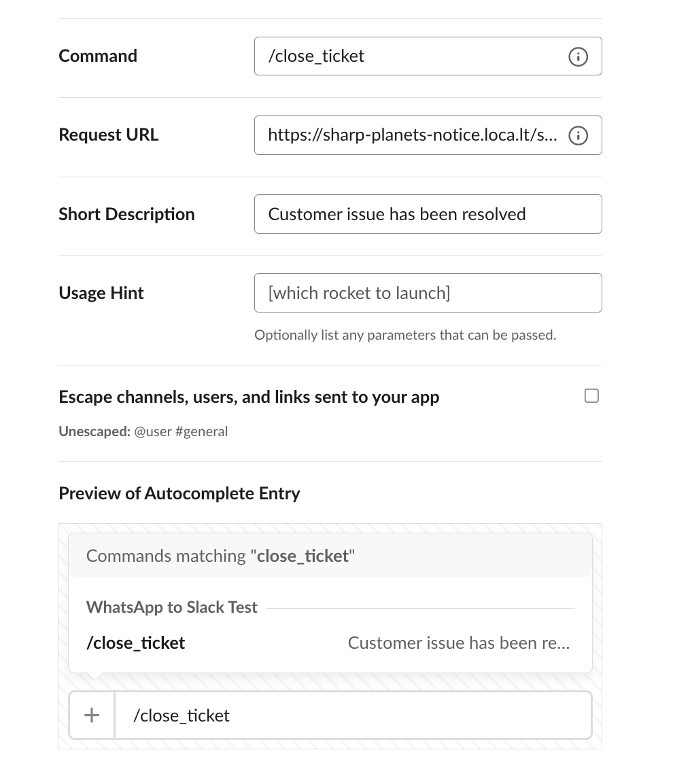Viewport: 673px width, 784px height.
Task: Click the "Preview of Autocomplete Entry" heading
Action: click(179, 493)
